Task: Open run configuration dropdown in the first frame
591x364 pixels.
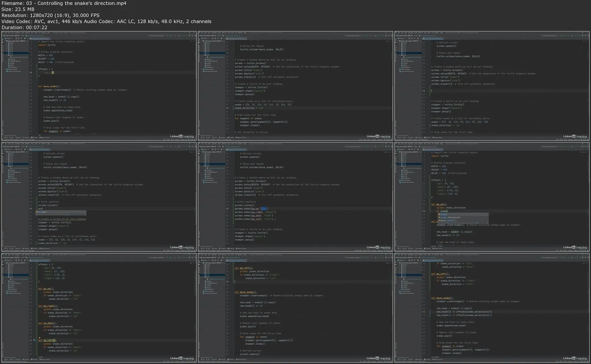Action: point(157,35)
